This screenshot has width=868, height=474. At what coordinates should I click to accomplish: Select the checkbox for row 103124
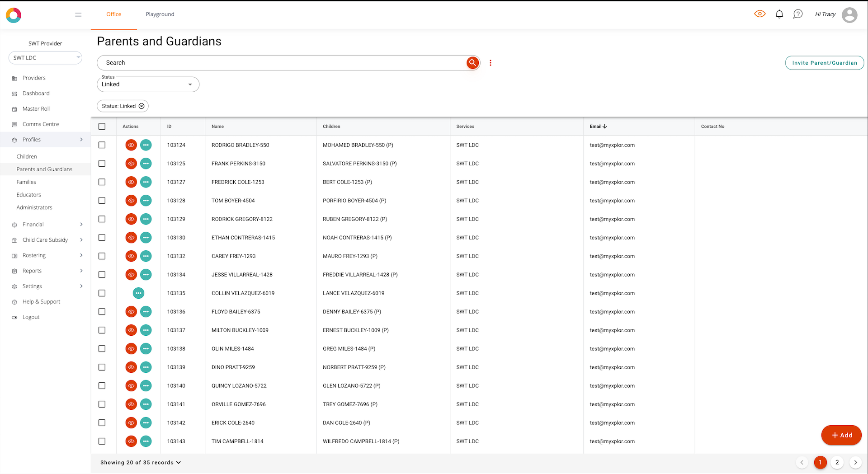point(102,145)
